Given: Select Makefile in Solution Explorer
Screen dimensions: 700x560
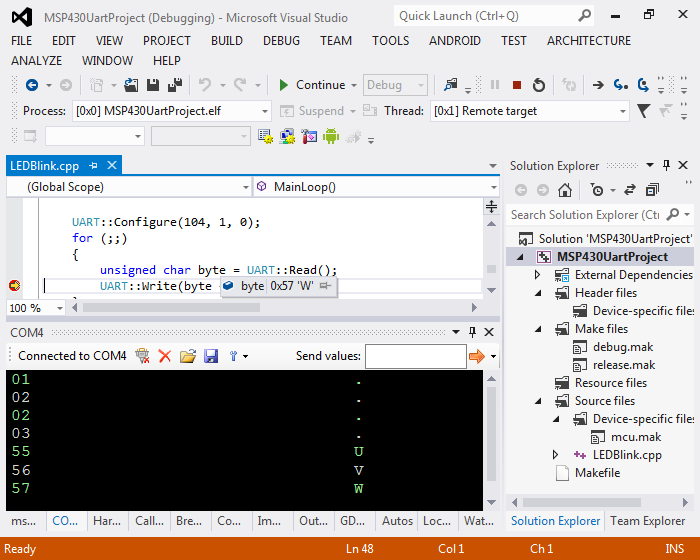Looking at the screenshot, I should pos(597,473).
